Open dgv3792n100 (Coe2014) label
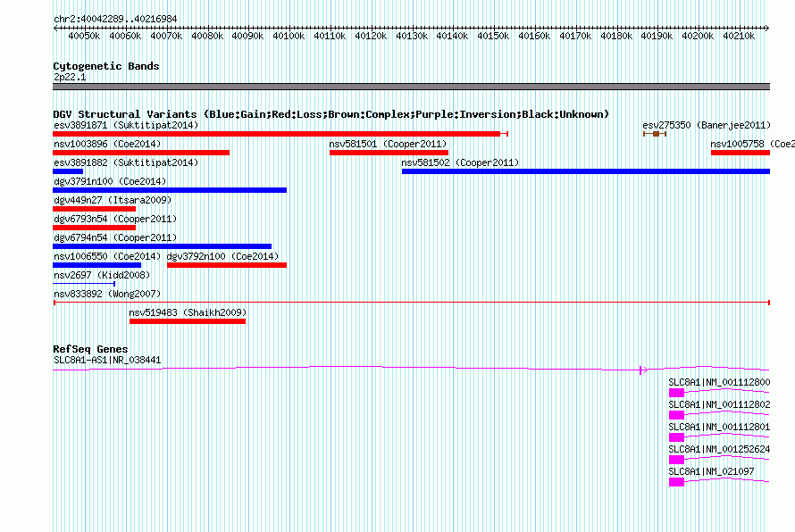The width and height of the screenshot is (795, 532). point(223,256)
